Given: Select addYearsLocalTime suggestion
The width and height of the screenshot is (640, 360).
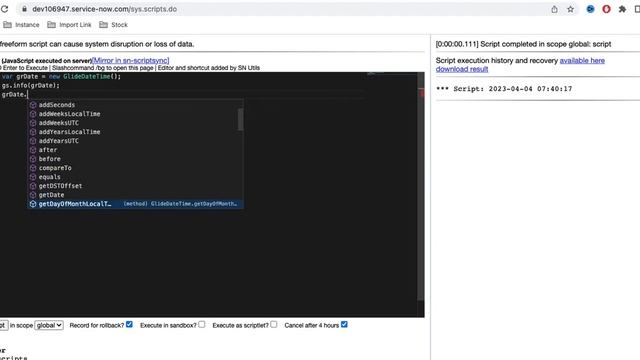Looking at the screenshot, I should pos(136,132).
